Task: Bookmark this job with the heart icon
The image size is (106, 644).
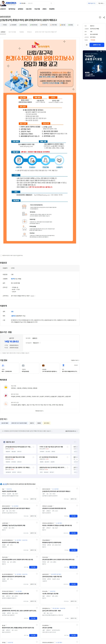Action: [100, 17]
